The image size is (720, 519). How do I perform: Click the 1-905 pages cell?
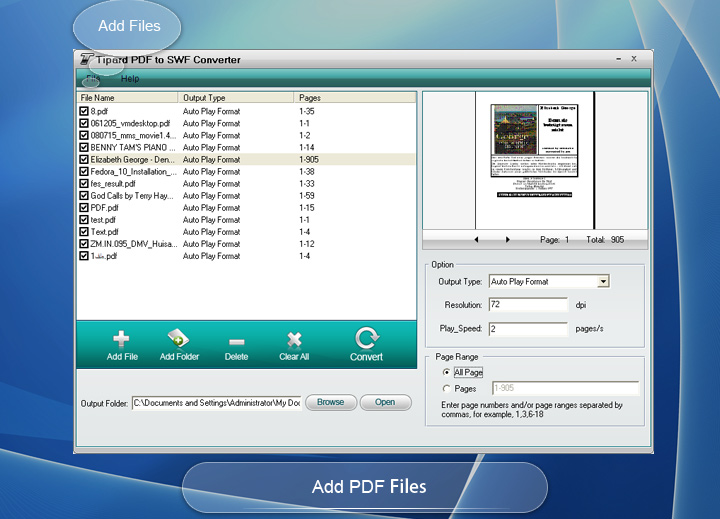[x=309, y=159]
